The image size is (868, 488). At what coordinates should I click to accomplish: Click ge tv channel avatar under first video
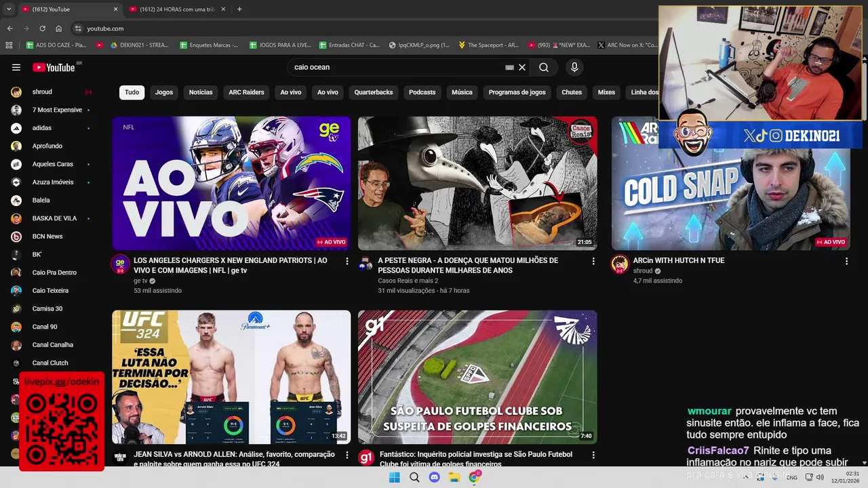[x=120, y=264]
